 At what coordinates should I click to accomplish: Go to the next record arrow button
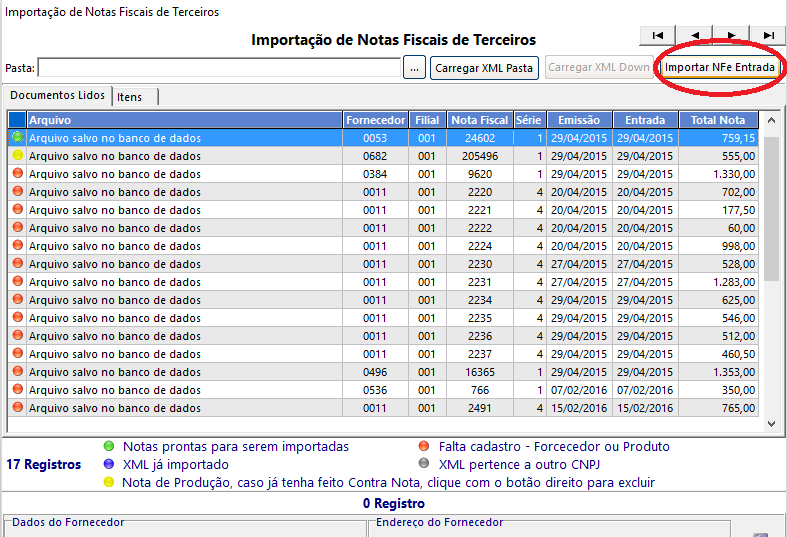[x=731, y=35]
